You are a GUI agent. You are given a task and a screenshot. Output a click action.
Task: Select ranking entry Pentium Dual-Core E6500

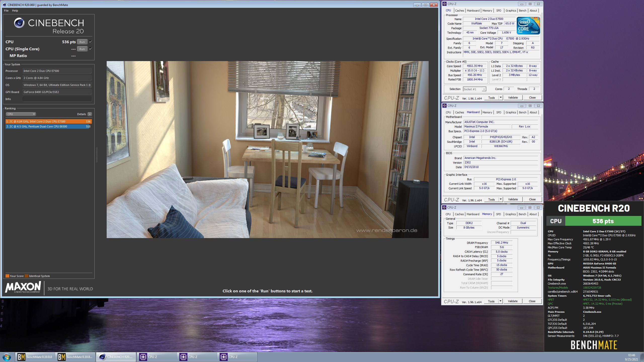coord(48,126)
